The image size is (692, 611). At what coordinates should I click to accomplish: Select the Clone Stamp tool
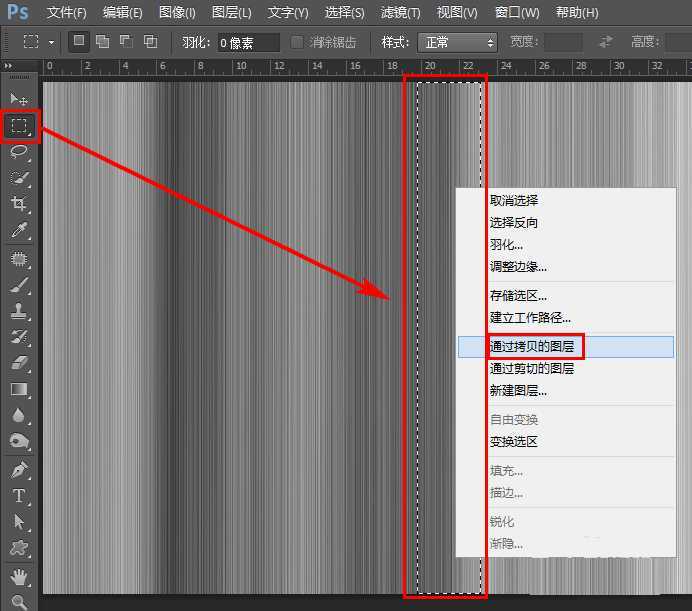[x=19, y=311]
